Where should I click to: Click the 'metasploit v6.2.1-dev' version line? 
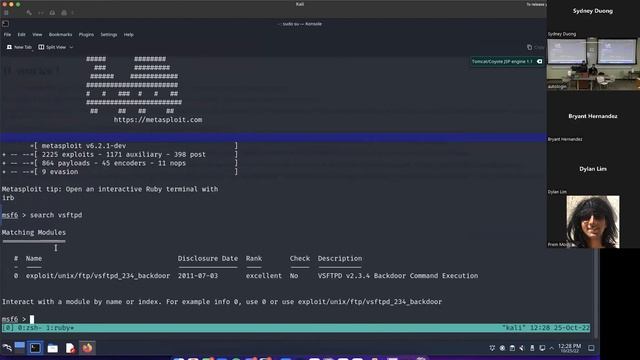point(84,146)
